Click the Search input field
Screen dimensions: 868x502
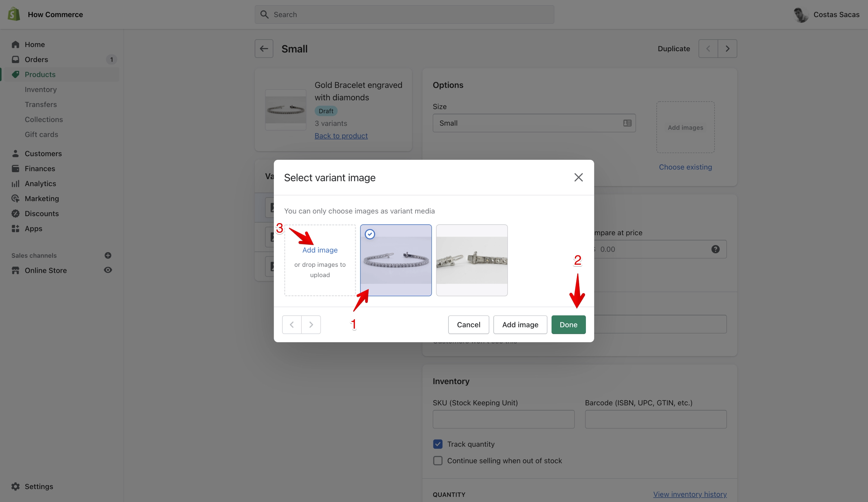(x=404, y=14)
